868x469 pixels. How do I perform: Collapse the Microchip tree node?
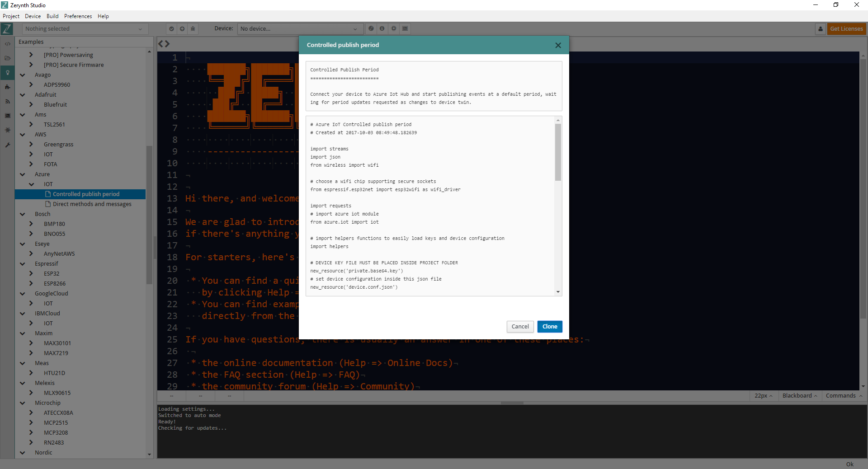pyautogui.click(x=22, y=403)
